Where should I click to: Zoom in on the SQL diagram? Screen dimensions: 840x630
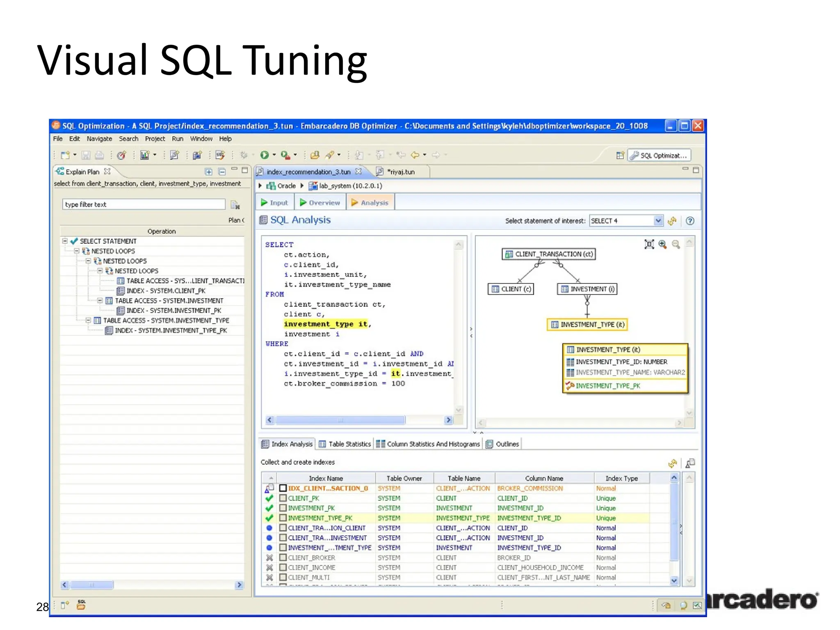coord(662,244)
